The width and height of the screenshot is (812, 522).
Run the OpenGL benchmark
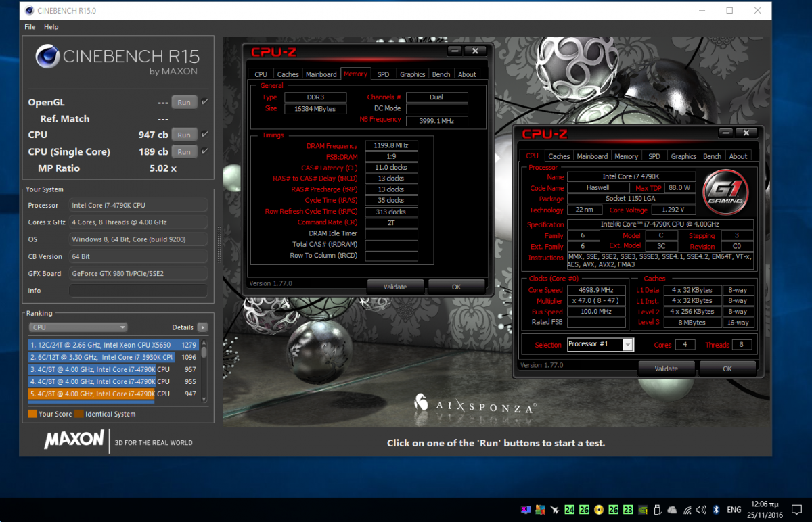[x=184, y=102]
